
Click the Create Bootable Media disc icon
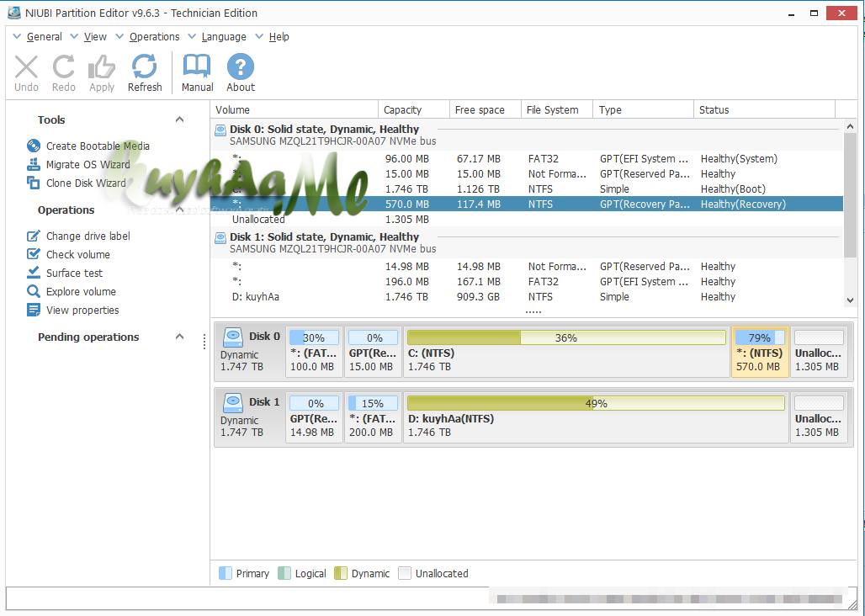[x=34, y=146]
